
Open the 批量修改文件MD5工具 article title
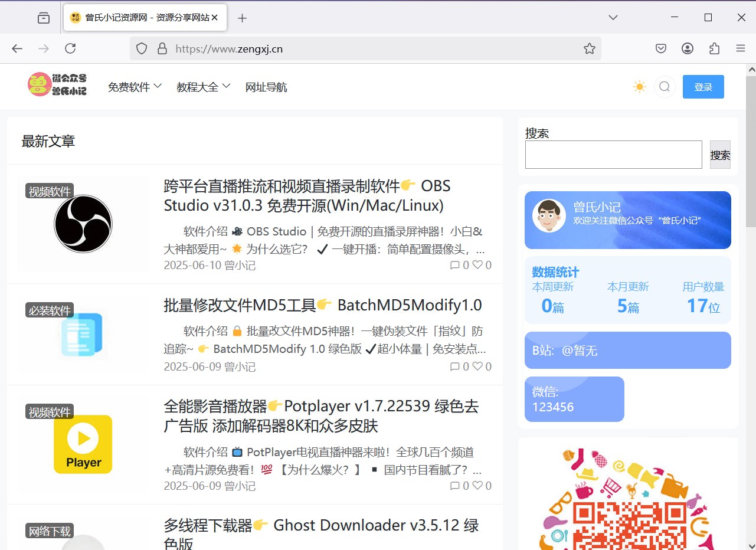[323, 305]
